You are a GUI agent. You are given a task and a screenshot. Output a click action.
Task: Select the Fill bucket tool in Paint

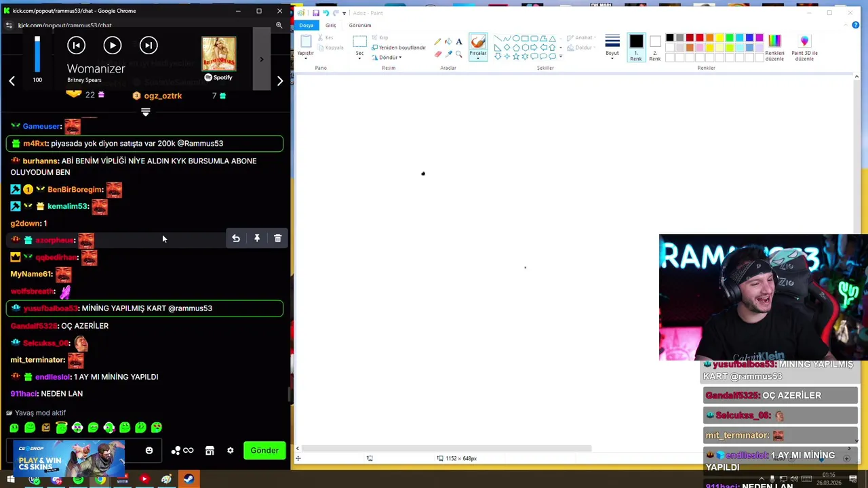[x=448, y=42]
